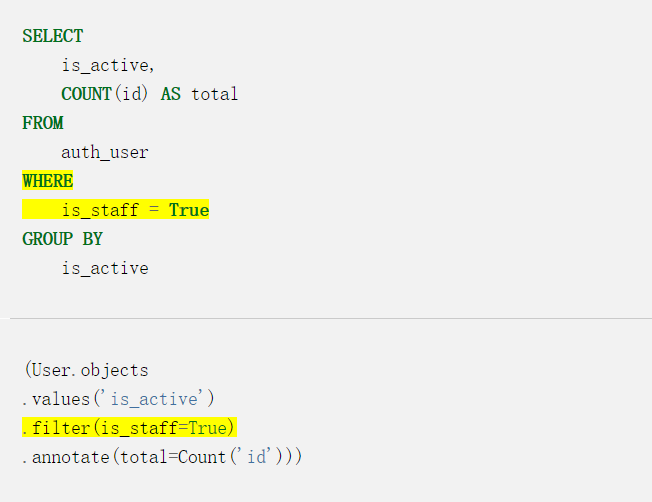
Task: Click the horizontal divider line
Action: [331, 319]
